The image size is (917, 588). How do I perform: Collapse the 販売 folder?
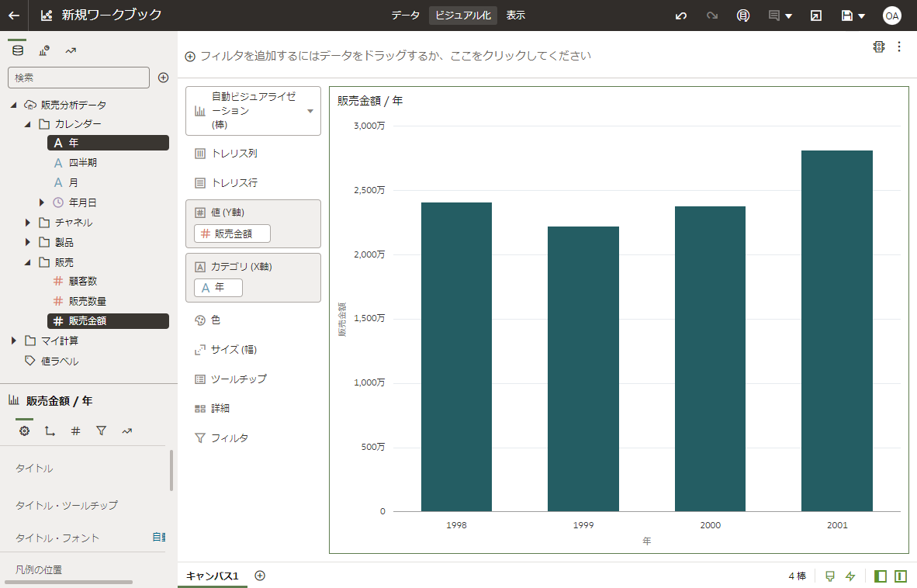coord(27,262)
